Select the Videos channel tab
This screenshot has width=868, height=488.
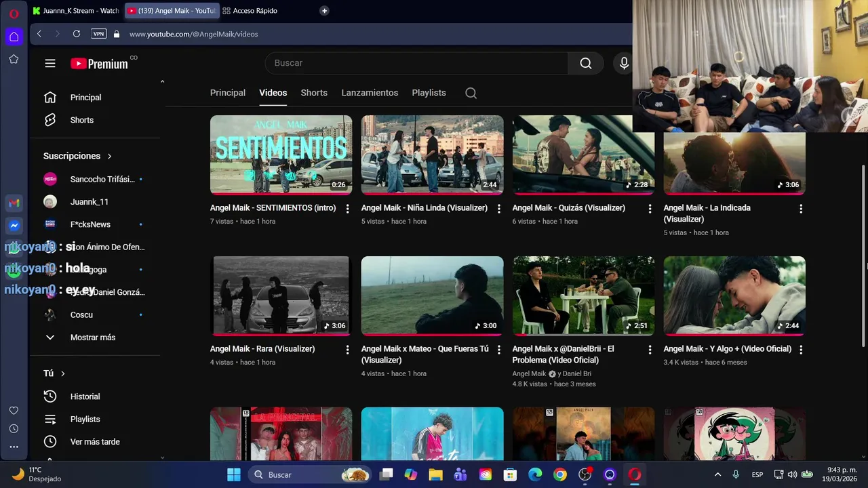[x=273, y=93]
